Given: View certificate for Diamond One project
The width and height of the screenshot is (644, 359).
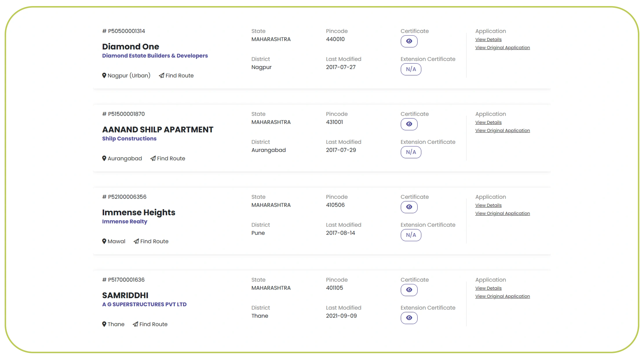Looking at the screenshot, I should (x=409, y=41).
